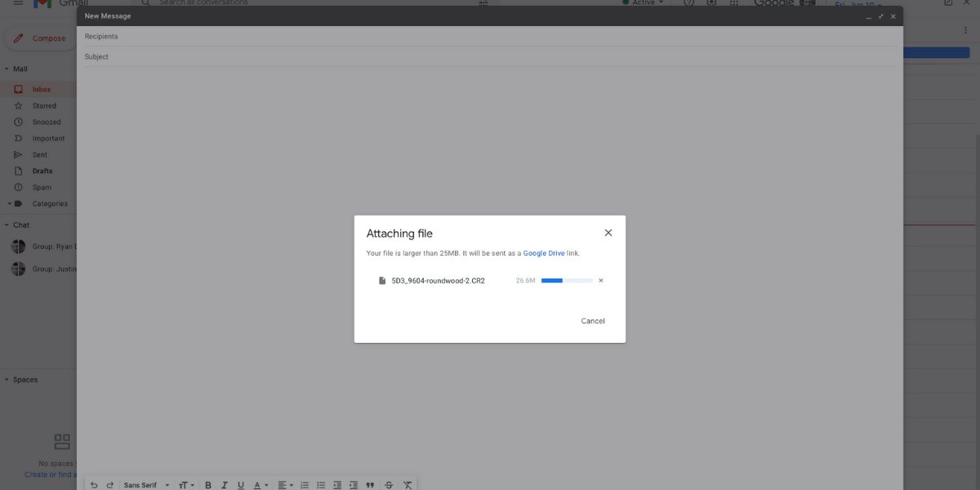
Task: Open the Snoozed folder
Action: tap(47, 122)
